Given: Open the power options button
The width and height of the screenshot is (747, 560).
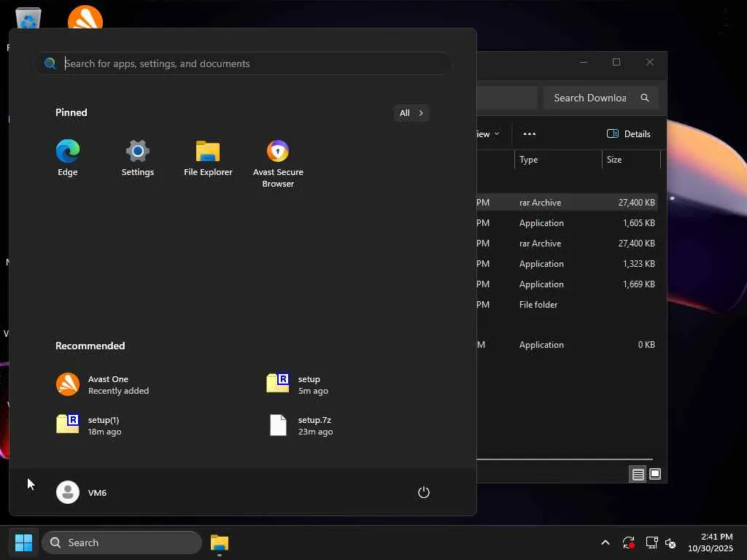Looking at the screenshot, I should 423,493.
